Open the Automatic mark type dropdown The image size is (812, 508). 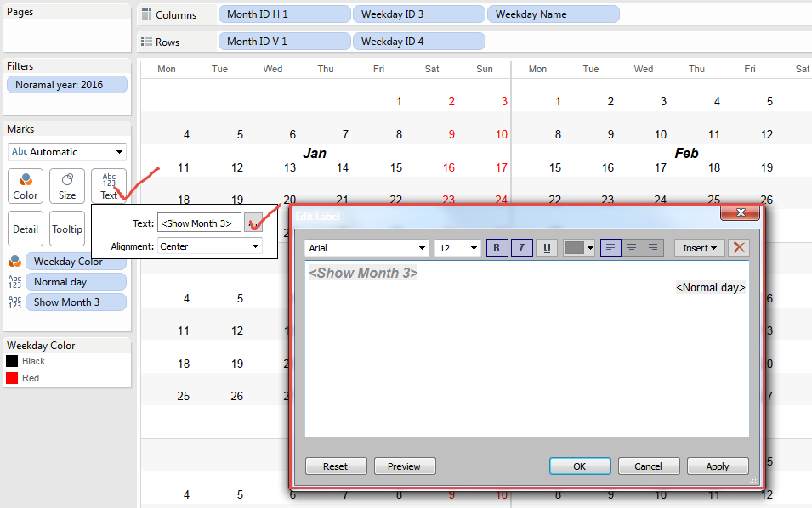[x=67, y=151]
